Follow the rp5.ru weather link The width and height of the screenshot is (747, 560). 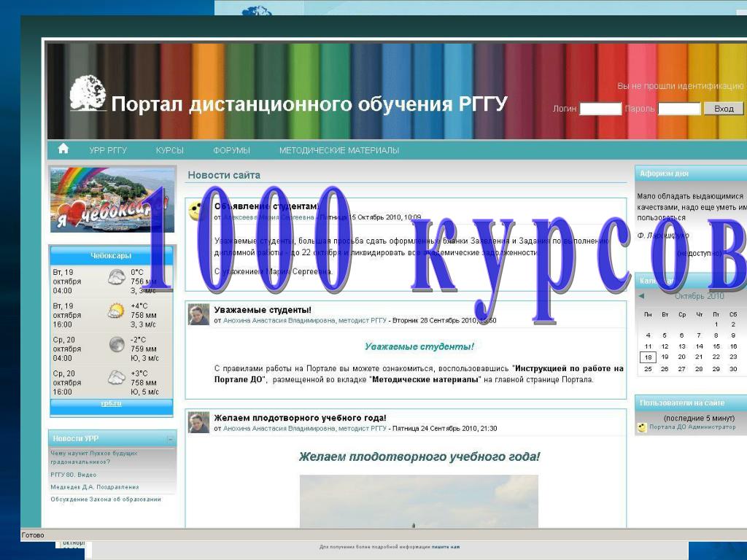(x=111, y=403)
